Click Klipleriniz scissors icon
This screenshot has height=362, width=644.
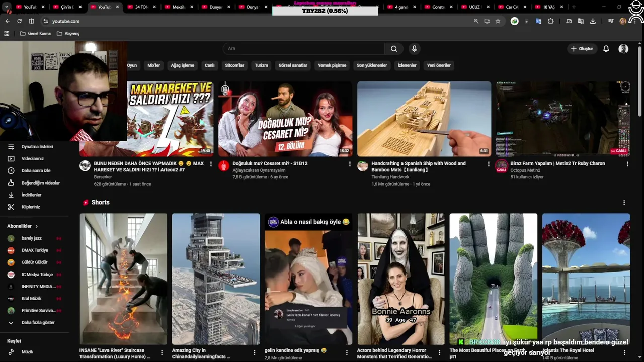click(11, 207)
